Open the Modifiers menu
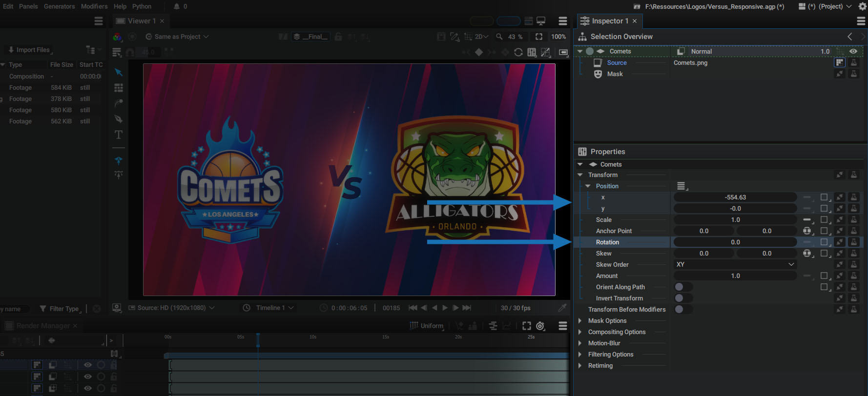The width and height of the screenshot is (868, 396). [x=94, y=6]
